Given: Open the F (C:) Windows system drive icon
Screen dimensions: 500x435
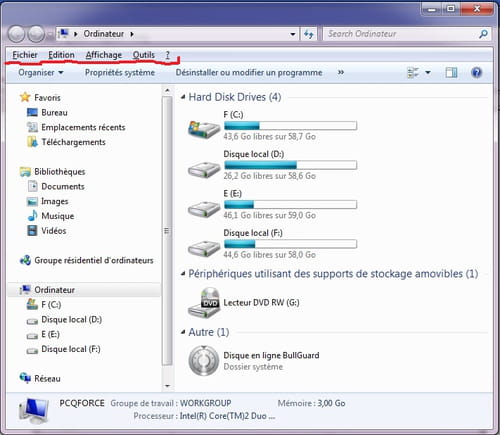Looking at the screenshot, I should (204, 130).
